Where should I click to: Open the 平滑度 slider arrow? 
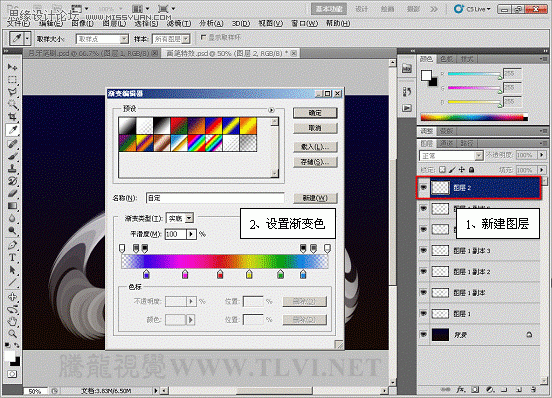pyautogui.click(x=191, y=234)
